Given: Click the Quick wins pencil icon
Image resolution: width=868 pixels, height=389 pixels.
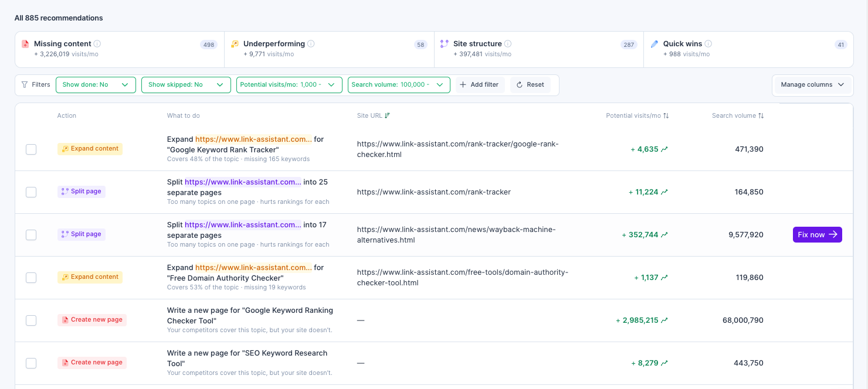Looking at the screenshot, I should tap(655, 44).
